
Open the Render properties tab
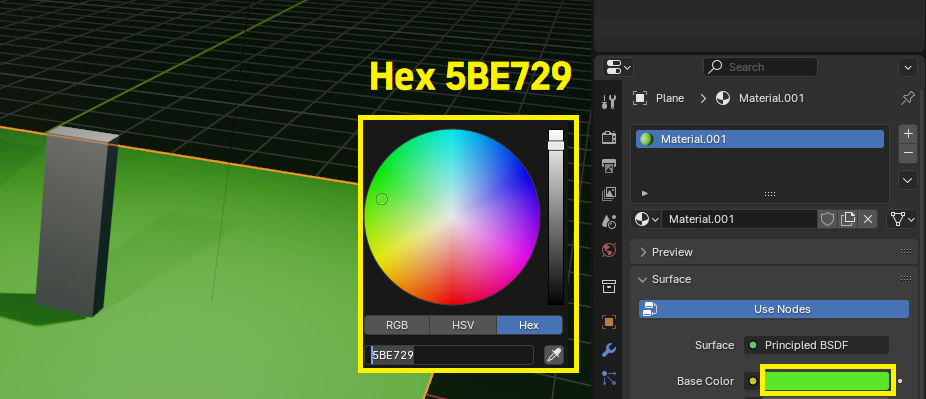coord(608,138)
